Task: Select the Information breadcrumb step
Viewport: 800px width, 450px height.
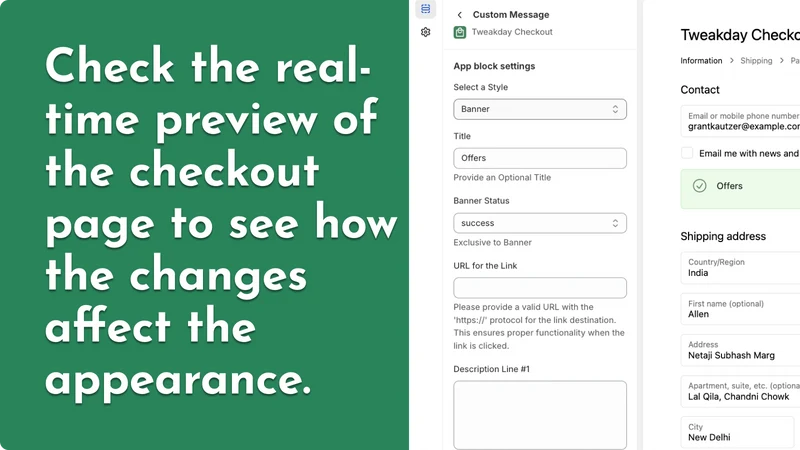Action: (701, 61)
